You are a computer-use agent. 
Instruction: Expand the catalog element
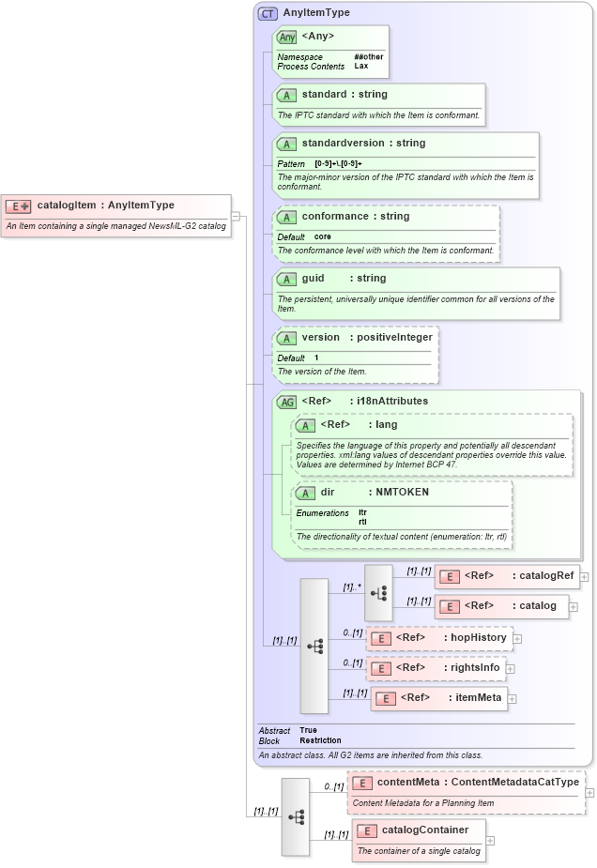[574, 607]
